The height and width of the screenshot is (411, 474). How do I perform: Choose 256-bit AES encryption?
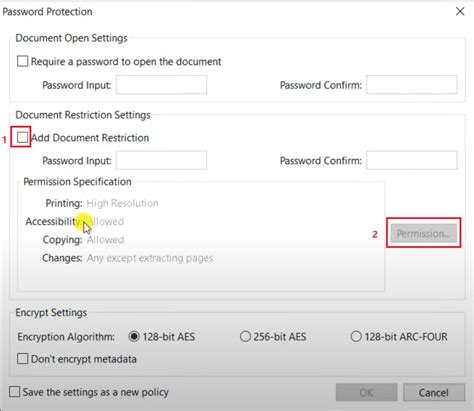tap(245, 336)
